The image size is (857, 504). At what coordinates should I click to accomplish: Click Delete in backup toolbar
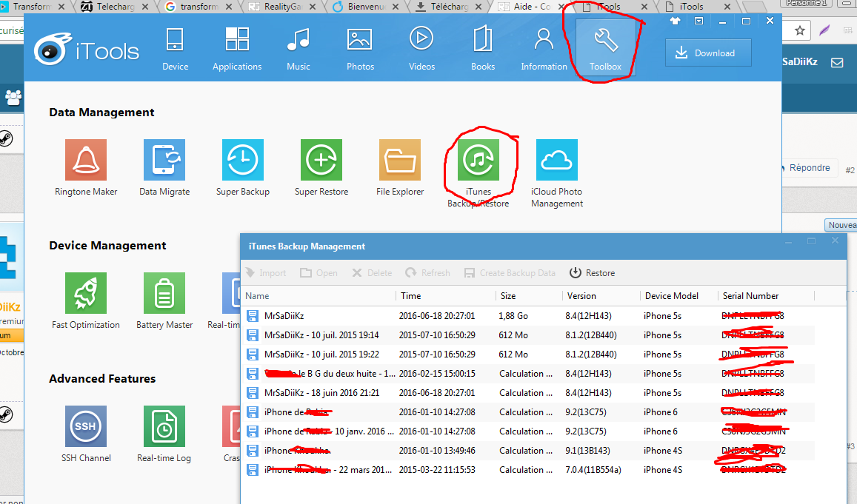[372, 272]
